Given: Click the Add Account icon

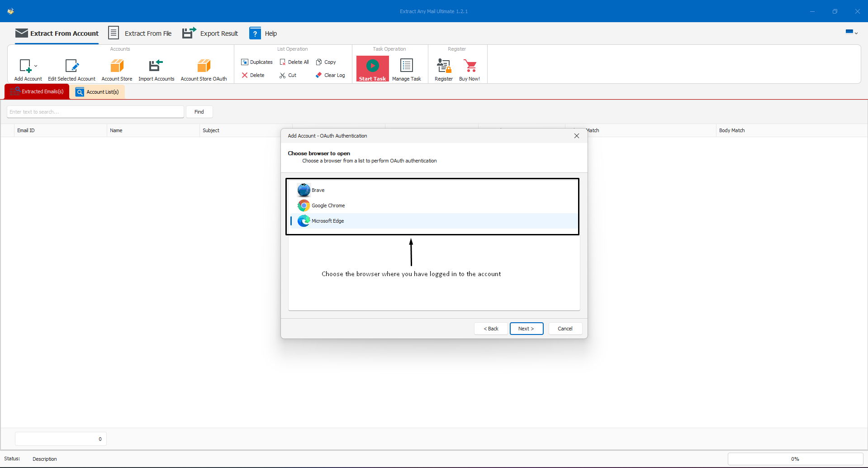Looking at the screenshot, I should click(x=25, y=66).
